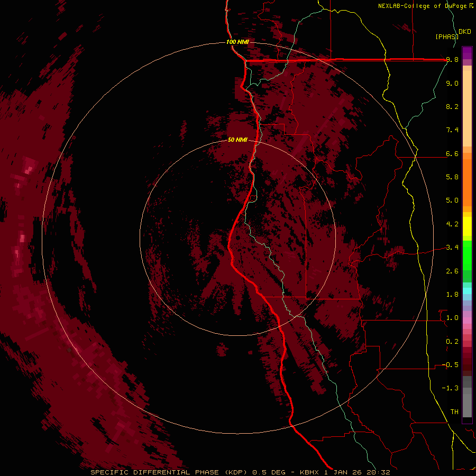This screenshot has height=476, width=476.
Task: Click the 1.8 value on the color scale
Action: coord(452,295)
